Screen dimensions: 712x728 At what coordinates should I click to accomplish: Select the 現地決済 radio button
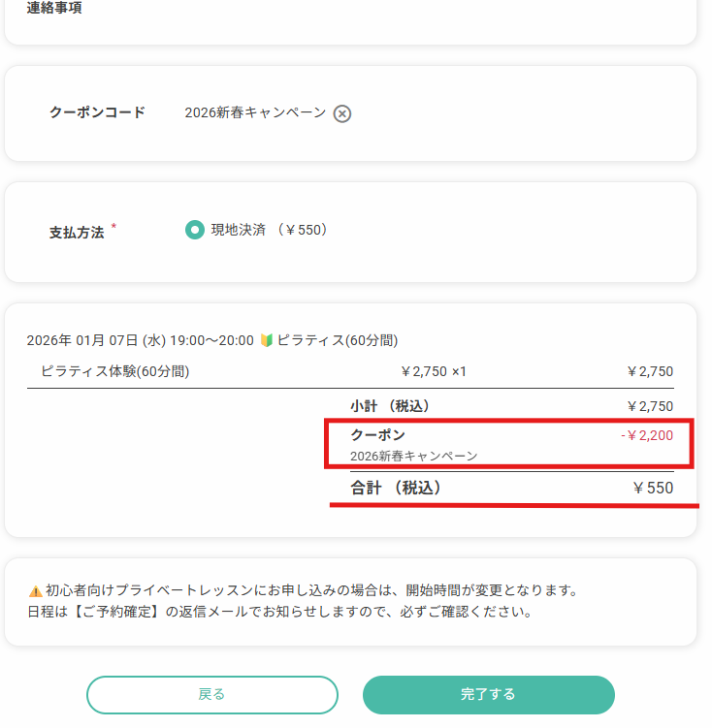[195, 230]
